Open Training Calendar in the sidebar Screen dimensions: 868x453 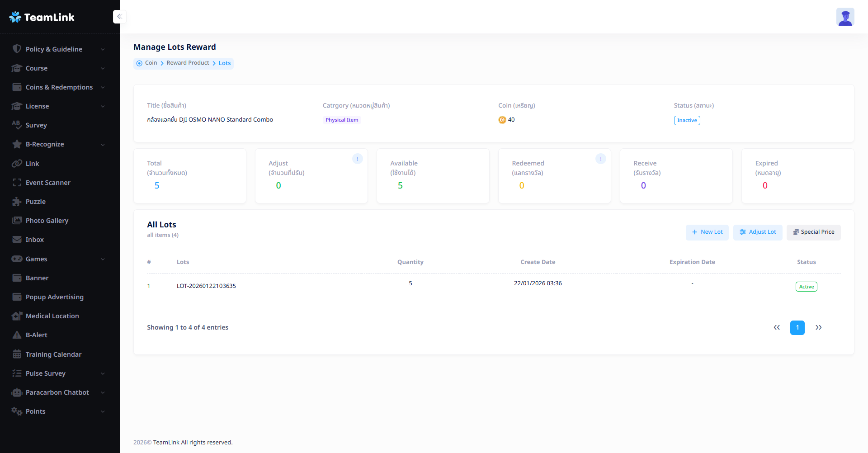53,354
